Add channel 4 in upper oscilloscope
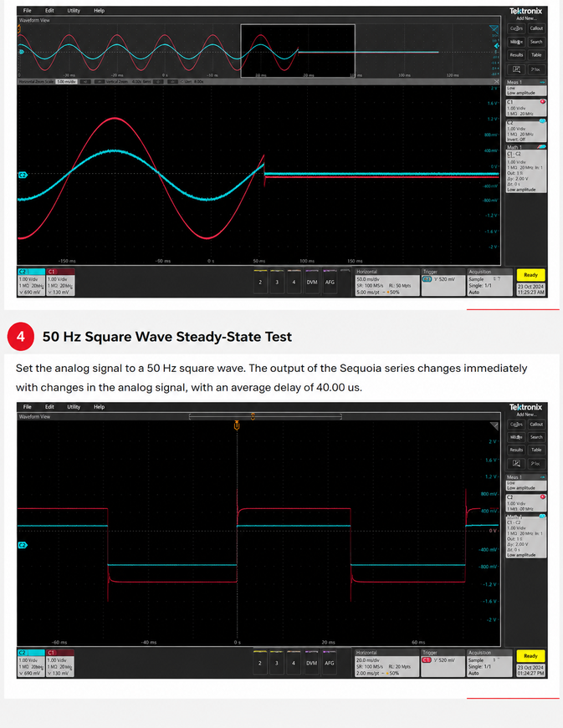Screen dimensions: 563x728 coord(294,282)
